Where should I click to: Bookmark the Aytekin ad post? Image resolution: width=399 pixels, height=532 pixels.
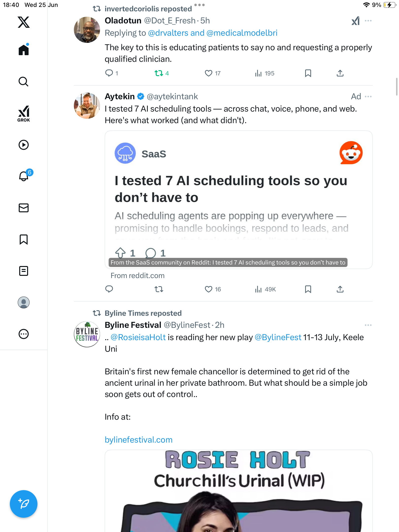click(308, 289)
